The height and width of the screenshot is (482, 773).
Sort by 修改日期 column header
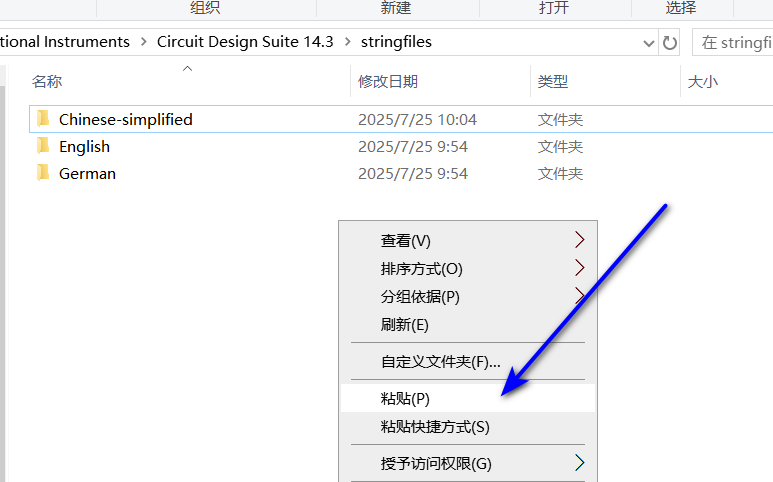(x=388, y=81)
